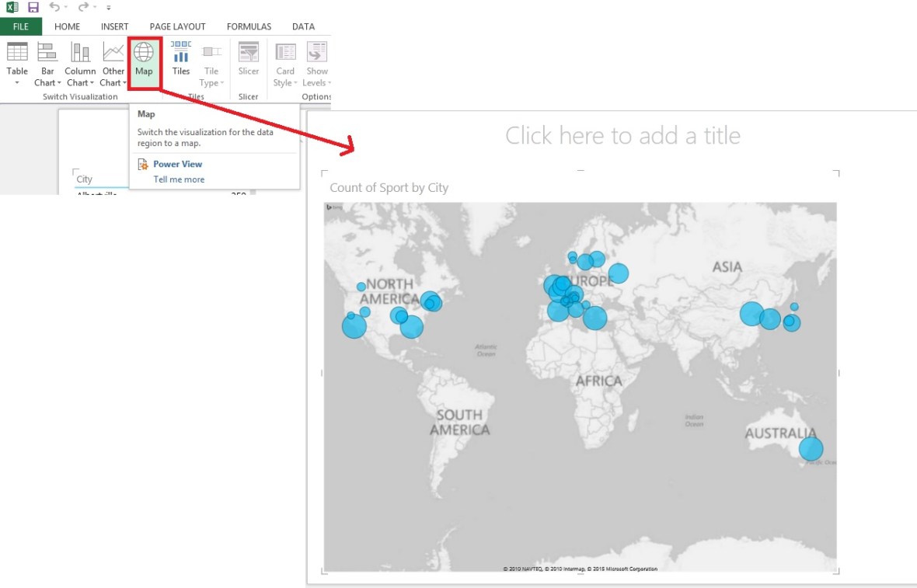Click the bubble over Australia on the map
Screen dimensions: 917x588
[x=811, y=448]
